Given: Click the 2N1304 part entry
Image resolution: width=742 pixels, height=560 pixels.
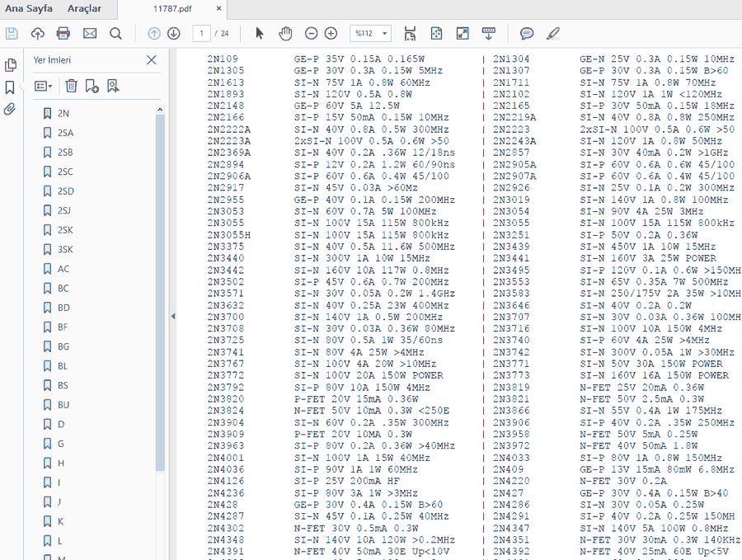Looking at the screenshot, I should tap(511, 59).
